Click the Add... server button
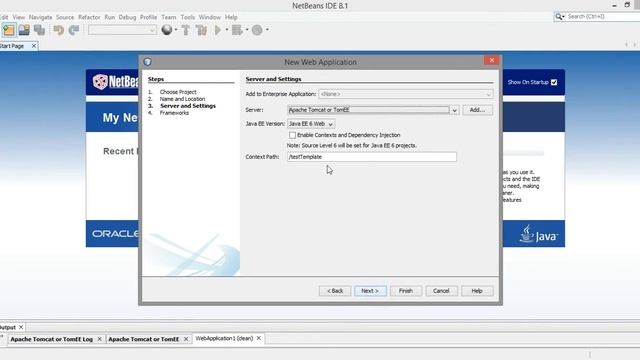Screen dimensions: 640x360 pos(477,110)
